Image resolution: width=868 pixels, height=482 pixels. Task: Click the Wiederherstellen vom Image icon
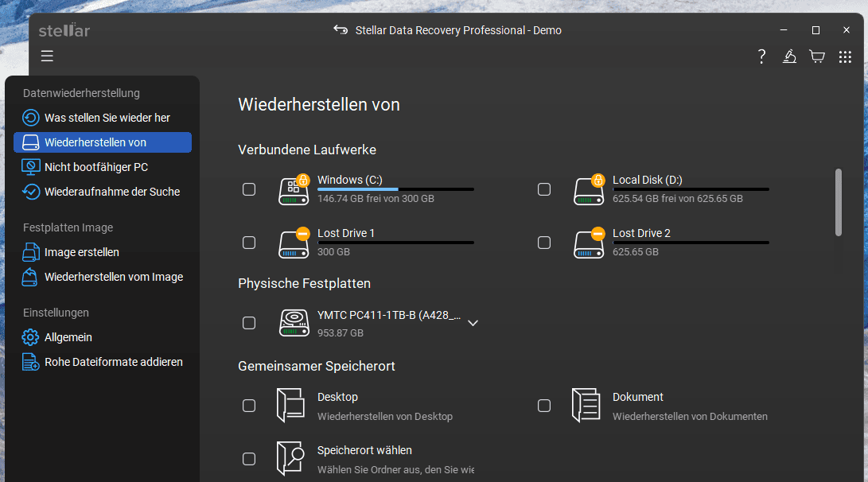click(x=30, y=277)
